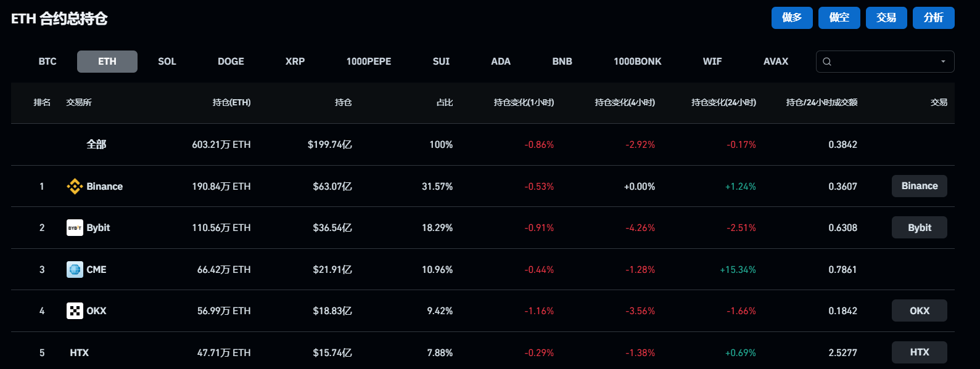Select the AVAX coin tab

776,62
